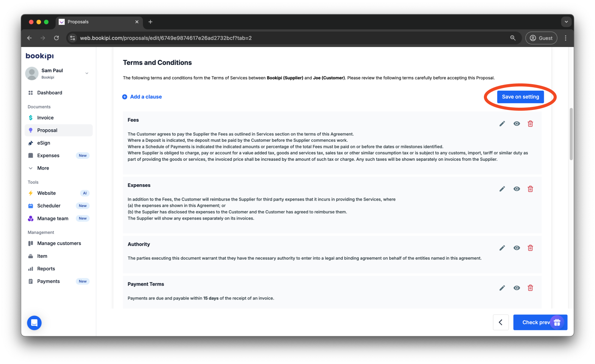This screenshot has height=364, width=595.
Task: Click the Save on setting button
Action: point(520,97)
